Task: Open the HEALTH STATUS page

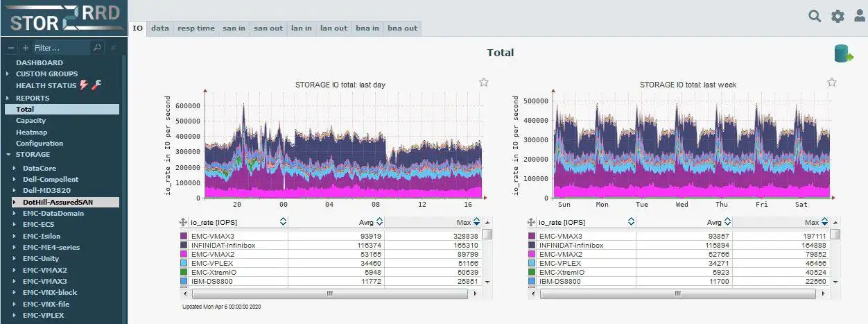Action: 46,85
